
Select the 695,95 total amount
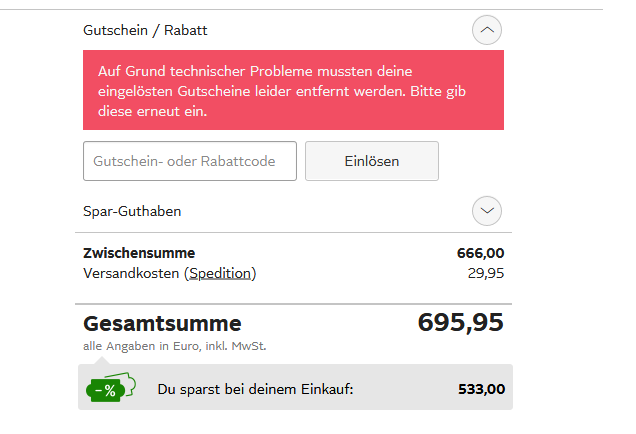(x=460, y=323)
